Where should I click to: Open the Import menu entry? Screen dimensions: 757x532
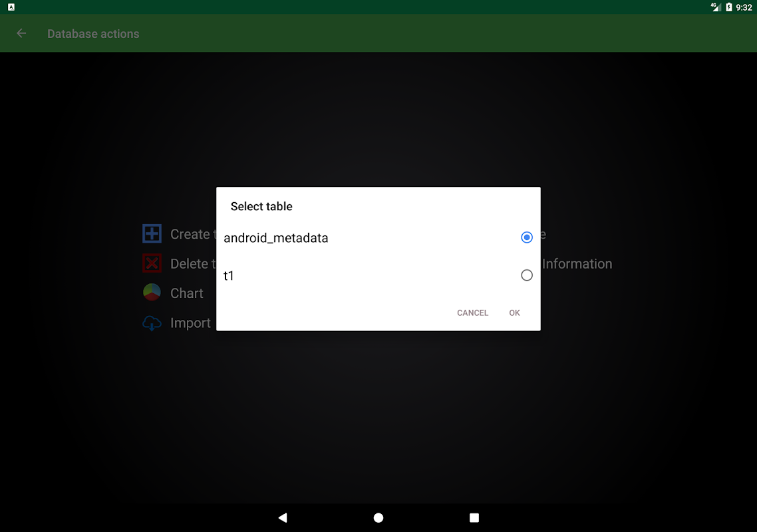(190, 323)
